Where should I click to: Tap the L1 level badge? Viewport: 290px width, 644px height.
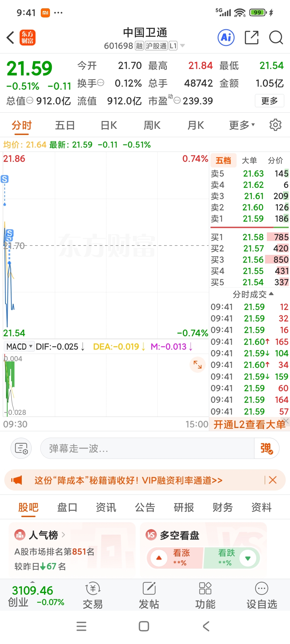(173, 46)
